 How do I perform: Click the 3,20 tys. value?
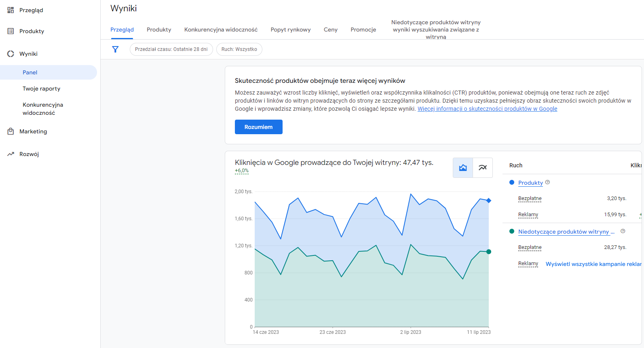pyautogui.click(x=617, y=198)
